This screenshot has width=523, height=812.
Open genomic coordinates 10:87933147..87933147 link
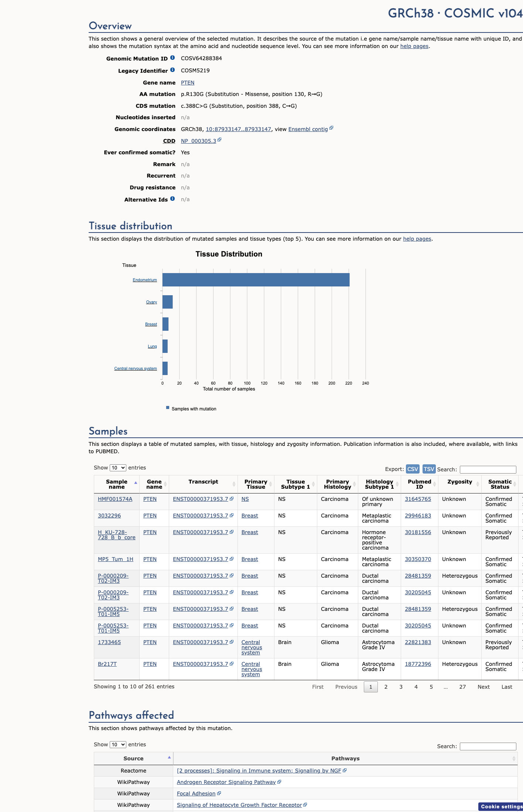click(x=239, y=129)
